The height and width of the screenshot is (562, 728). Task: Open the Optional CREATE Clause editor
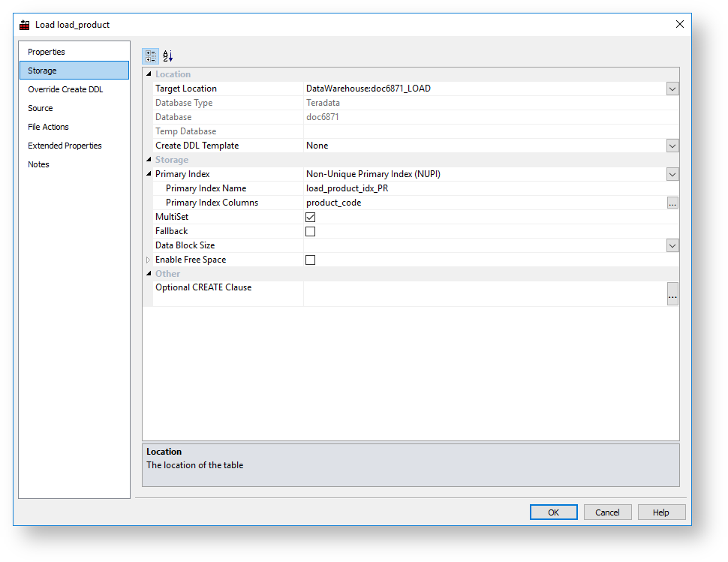tap(672, 294)
